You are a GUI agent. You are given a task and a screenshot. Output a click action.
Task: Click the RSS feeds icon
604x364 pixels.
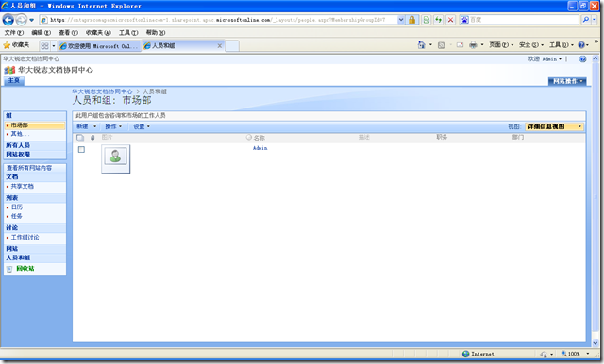pos(441,45)
